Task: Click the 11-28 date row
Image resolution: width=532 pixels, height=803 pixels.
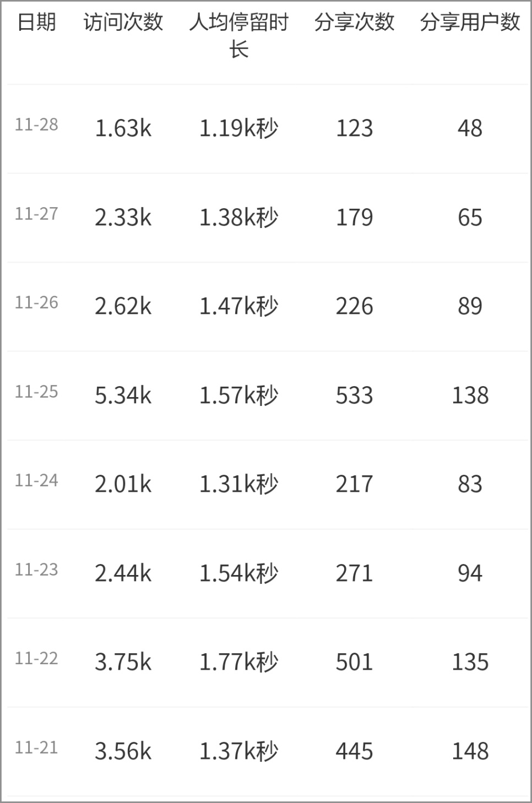Action: [x=36, y=125]
